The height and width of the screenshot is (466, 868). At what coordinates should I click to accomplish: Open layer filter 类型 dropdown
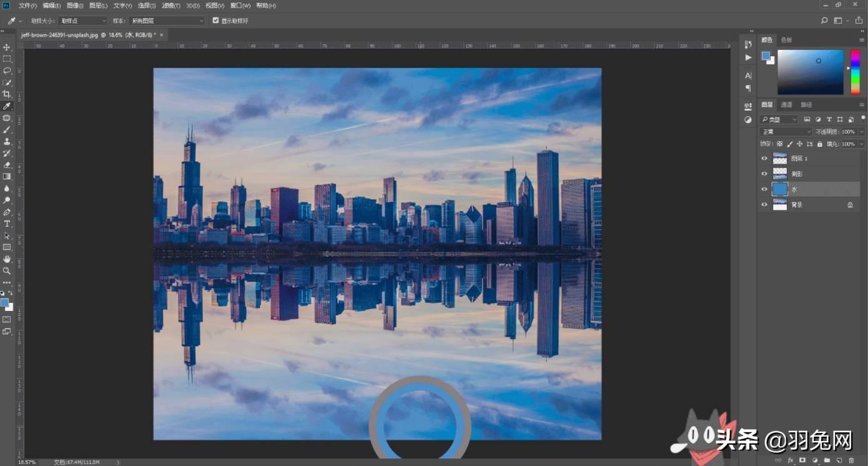click(x=779, y=119)
